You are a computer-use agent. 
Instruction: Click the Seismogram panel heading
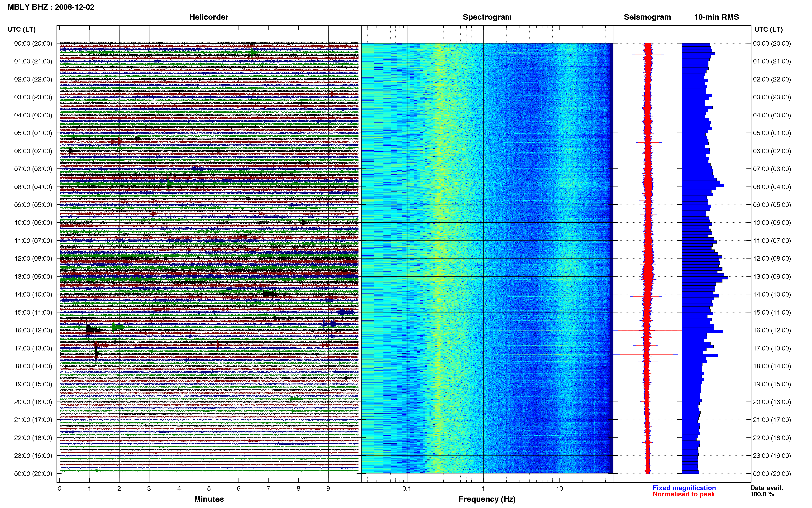click(647, 17)
